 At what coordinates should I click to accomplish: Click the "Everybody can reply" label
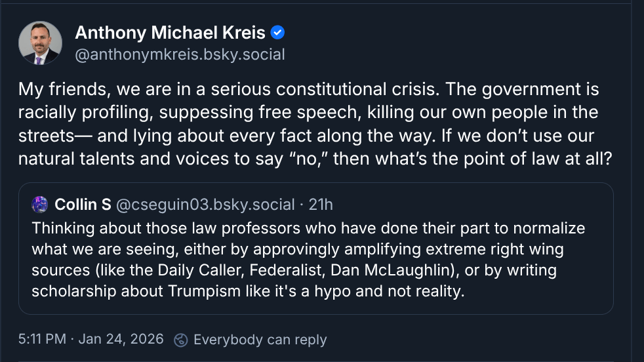pyautogui.click(x=260, y=340)
